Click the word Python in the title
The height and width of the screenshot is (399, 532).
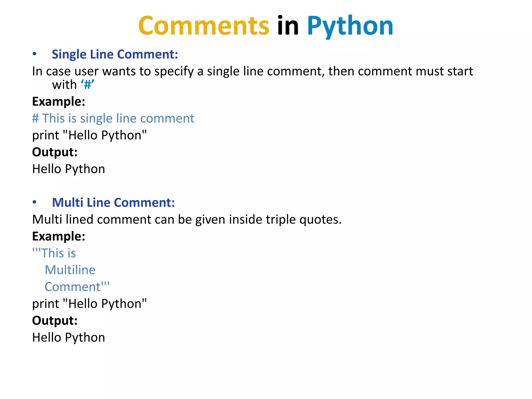tap(350, 26)
